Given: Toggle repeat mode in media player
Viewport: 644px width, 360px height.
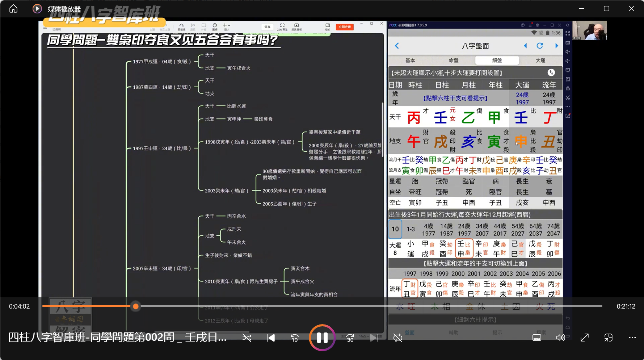Looking at the screenshot, I should (x=398, y=338).
